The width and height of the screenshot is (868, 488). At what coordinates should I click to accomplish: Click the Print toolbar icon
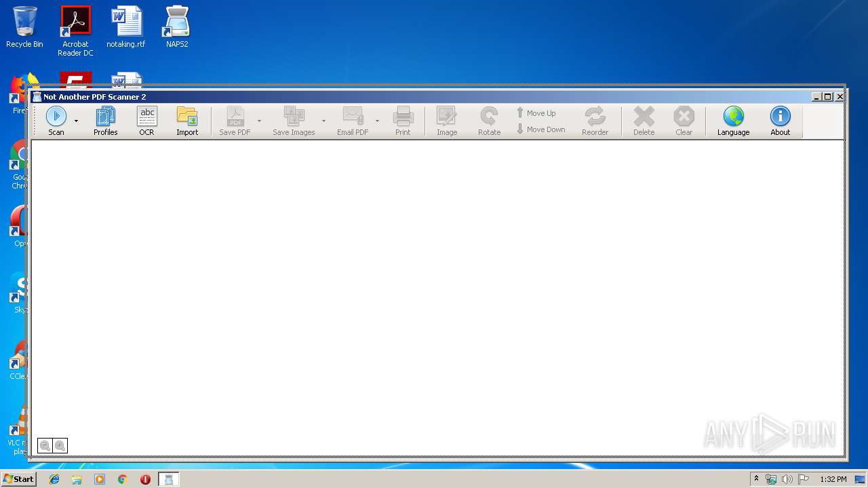pos(403,121)
